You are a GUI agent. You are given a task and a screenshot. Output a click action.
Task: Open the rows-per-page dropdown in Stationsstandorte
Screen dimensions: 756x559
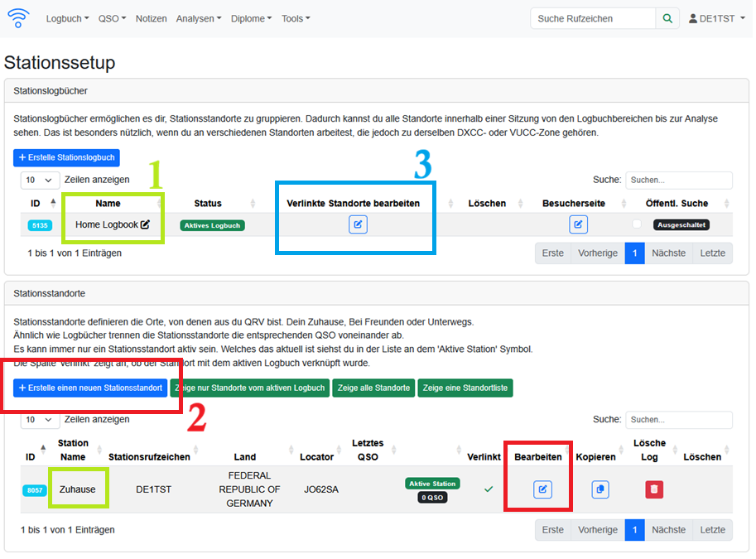[x=40, y=420]
